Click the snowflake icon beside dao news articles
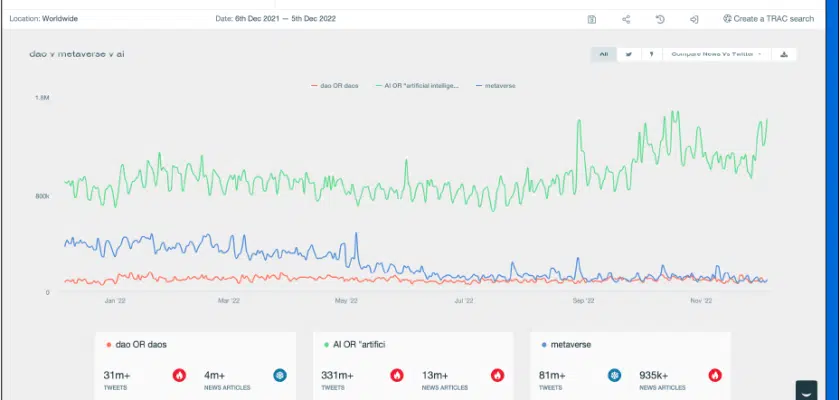Viewport: 840px width, 400px height. pos(280,375)
